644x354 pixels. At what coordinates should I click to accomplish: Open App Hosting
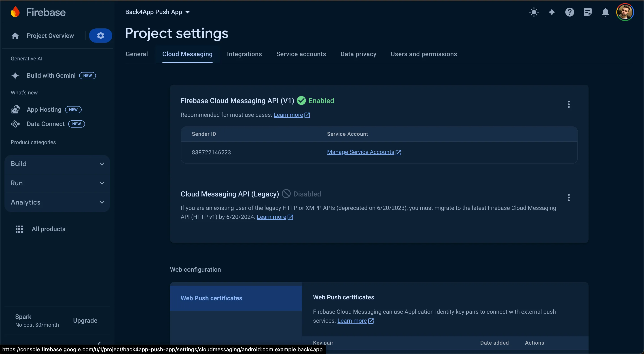[44, 110]
